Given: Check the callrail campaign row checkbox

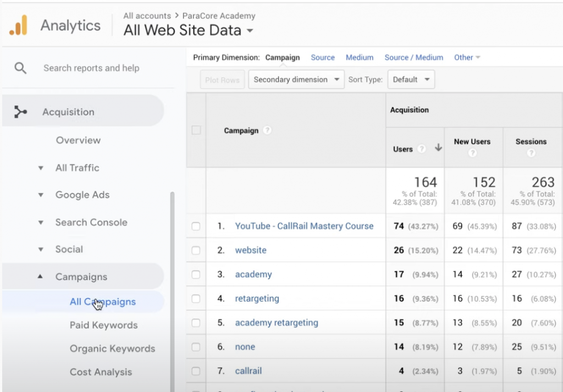Looking at the screenshot, I should click(x=196, y=371).
